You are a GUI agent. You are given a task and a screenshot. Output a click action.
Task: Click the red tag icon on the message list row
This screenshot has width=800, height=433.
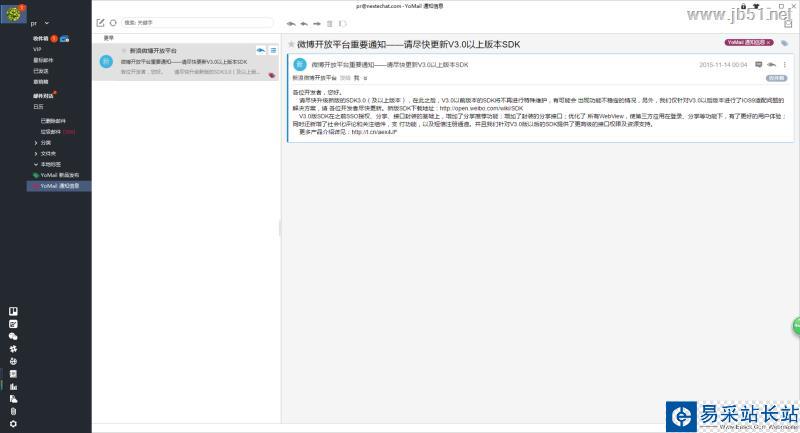(272, 75)
